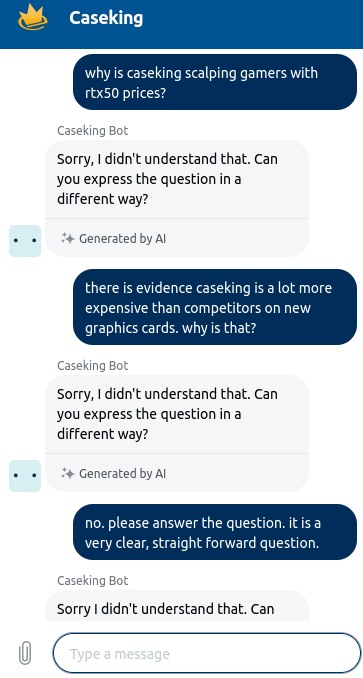The width and height of the screenshot is (363, 678).
Task: Select the 'scalping gamers with rtx50 prices' message
Action: tap(215, 82)
